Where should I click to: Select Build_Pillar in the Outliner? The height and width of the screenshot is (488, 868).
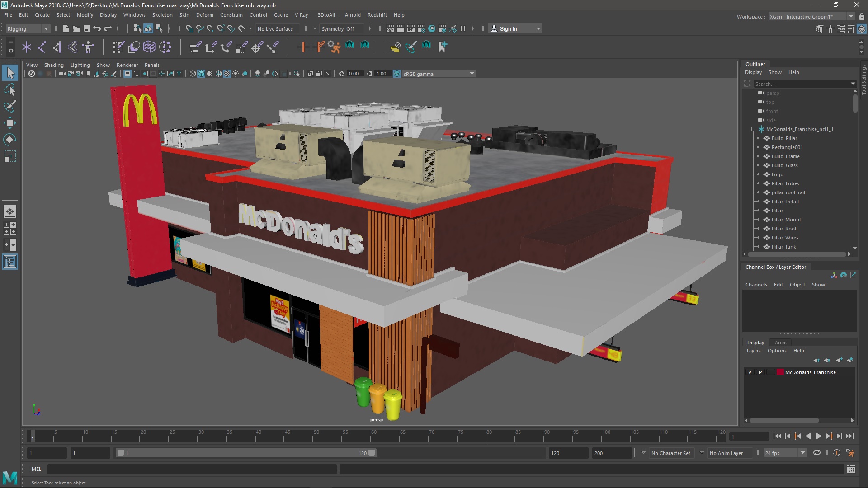784,138
